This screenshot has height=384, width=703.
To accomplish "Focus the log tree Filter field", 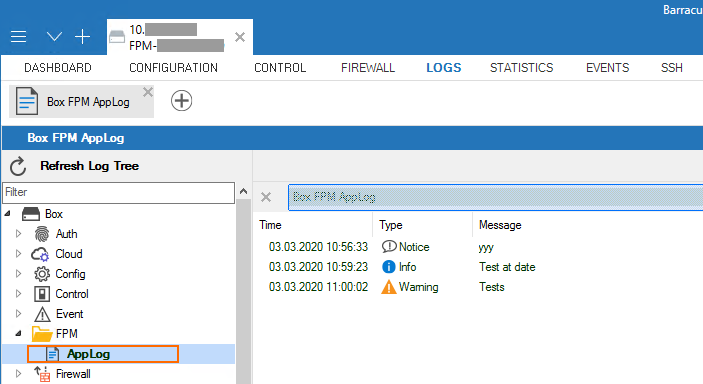I will click(119, 192).
